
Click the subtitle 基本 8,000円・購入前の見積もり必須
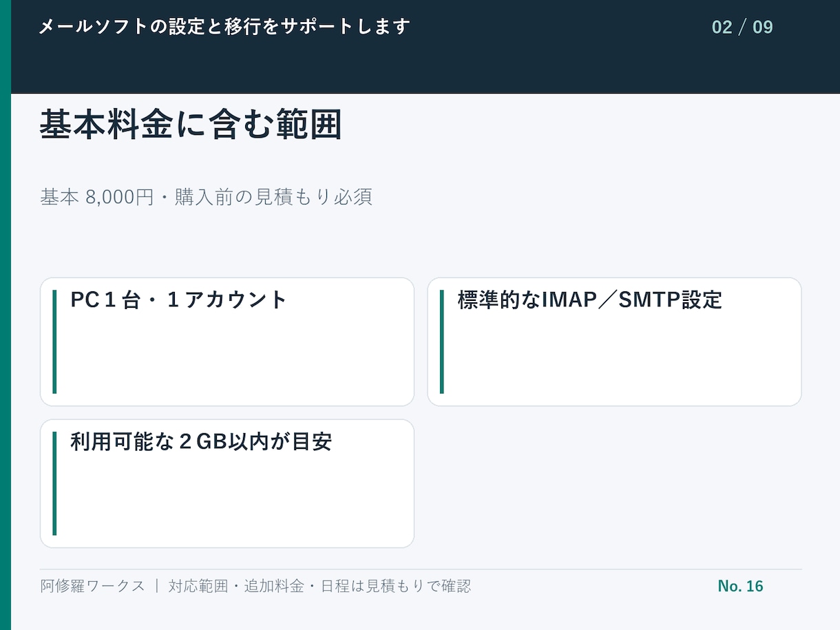point(207,197)
